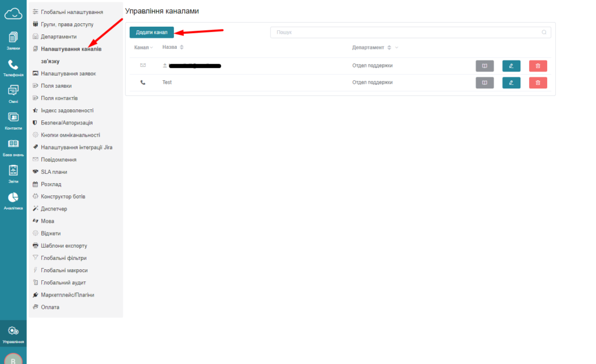Screen dimensions: 596x364
Task: Expand the Канал column dropdown
Action: 151,48
